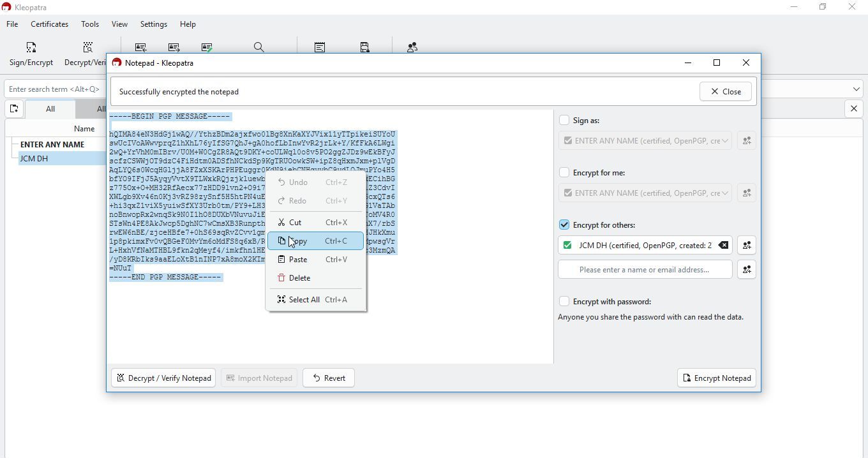Open the Certificates menu
The image size is (868, 458).
[49, 24]
